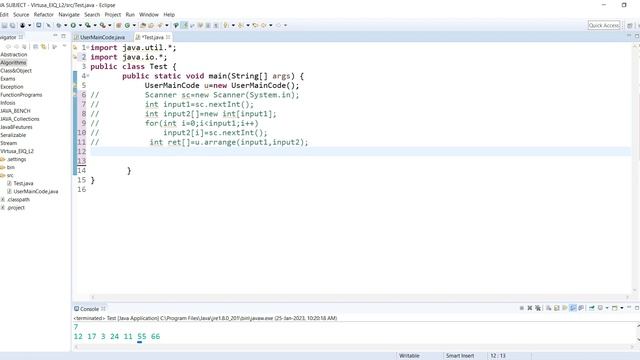The width and height of the screenshot is (640, 360).
Task: Toggle Word Wrap in Console toolbar
Action: coord(564,308)
